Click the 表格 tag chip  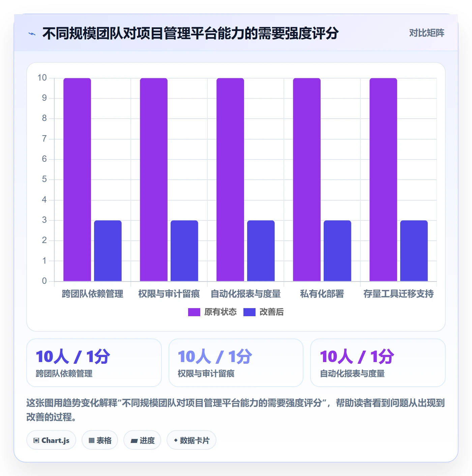click(x=100, y=440)
